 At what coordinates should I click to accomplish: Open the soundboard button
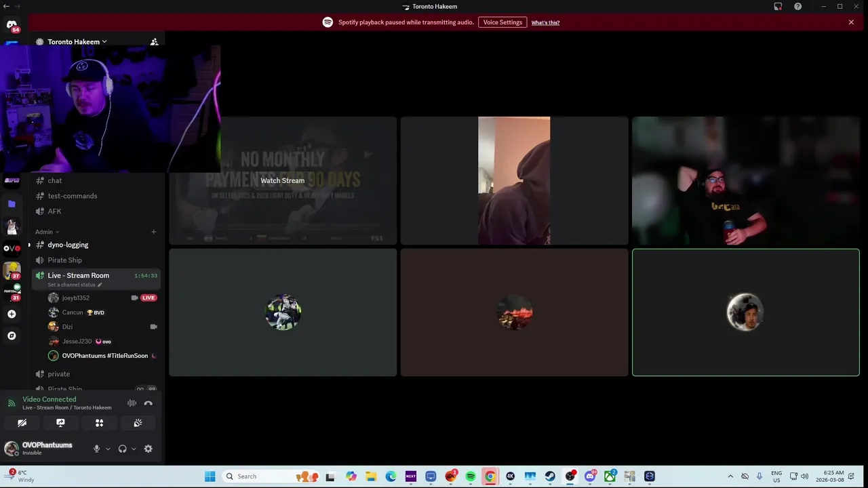[x=138, y=423]
